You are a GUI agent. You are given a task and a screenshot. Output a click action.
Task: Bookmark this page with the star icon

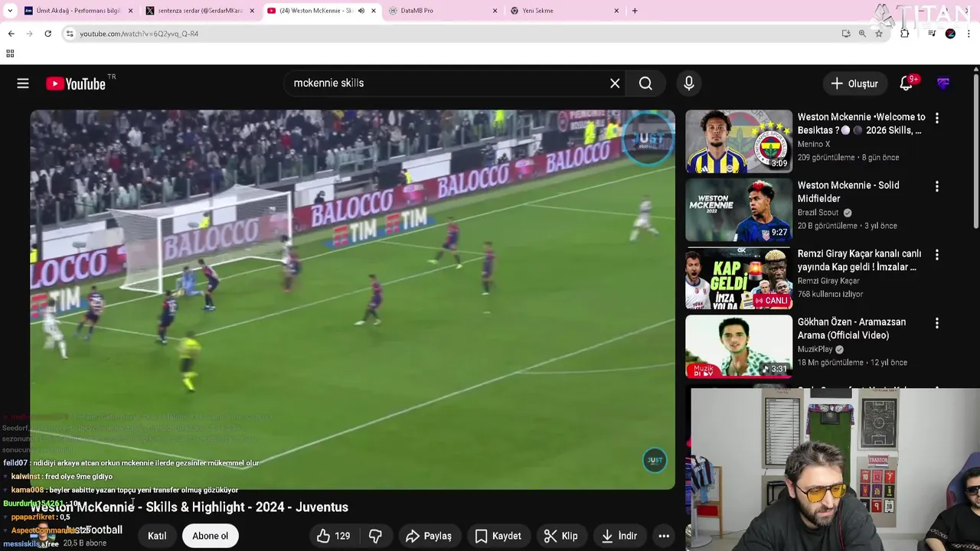coord(879,34)
